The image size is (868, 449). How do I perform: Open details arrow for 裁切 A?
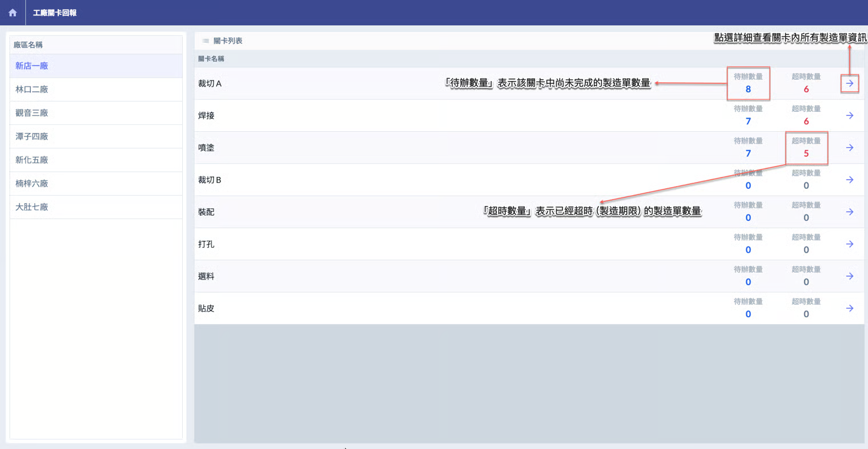[x=850, y=83]
